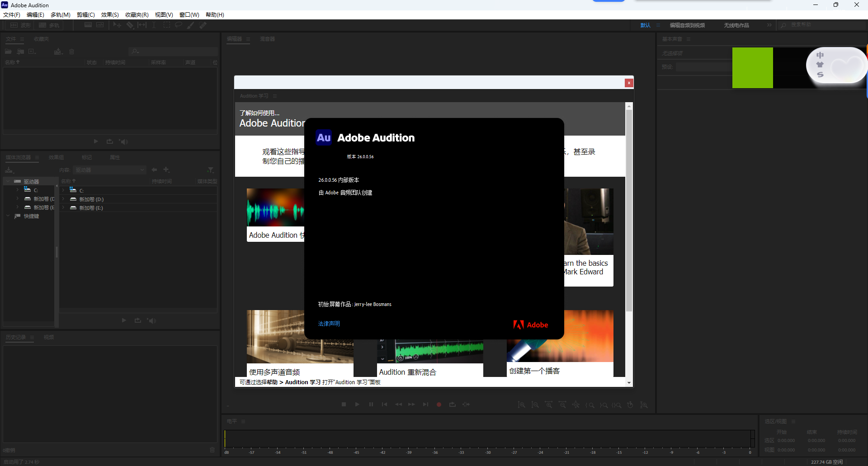Open the 驱动器 content dropdown
The height and width of the screenshot is (466, 868).
click(x=109, y=169)
